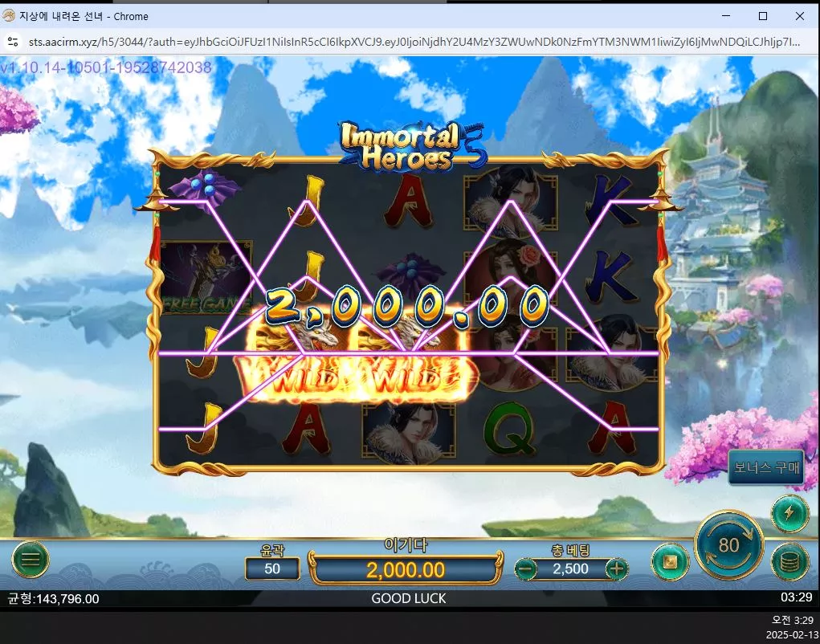Click the red A symbol on reel three top
Screen dimensions: 820x644
pyautogui.click(x=410, y=200)
